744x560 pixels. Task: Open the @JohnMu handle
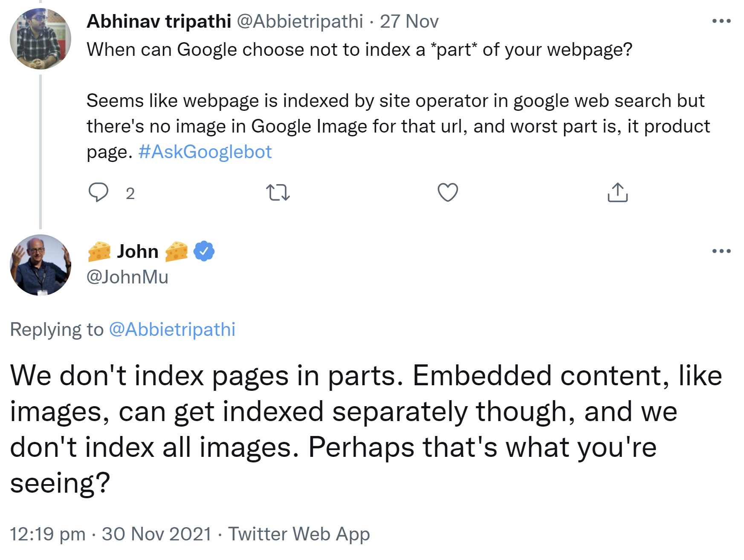tap(127, 277)
